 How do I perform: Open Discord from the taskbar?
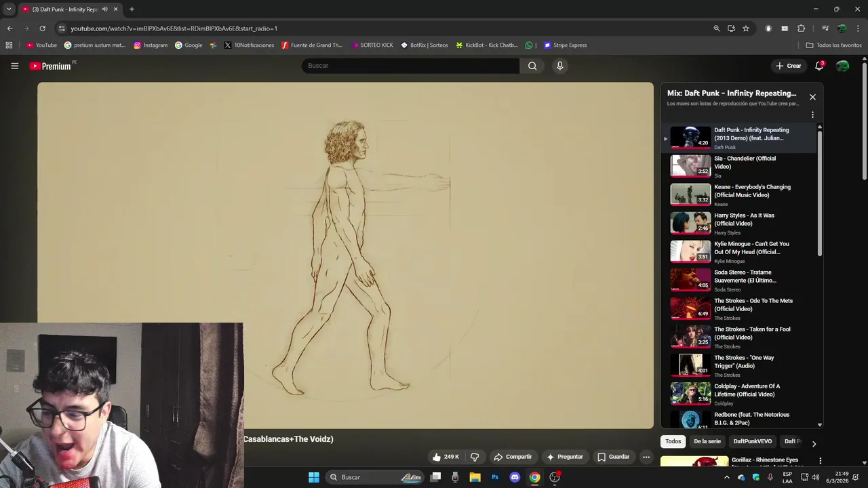tap(515, 477)
